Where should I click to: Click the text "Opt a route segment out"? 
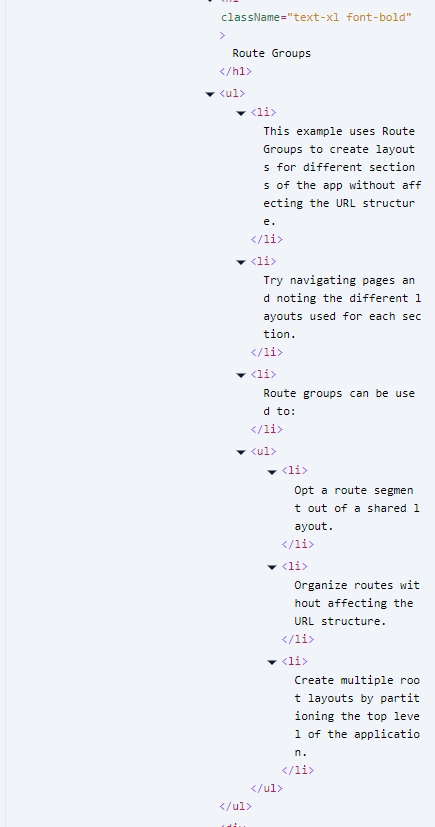[354, 499]
